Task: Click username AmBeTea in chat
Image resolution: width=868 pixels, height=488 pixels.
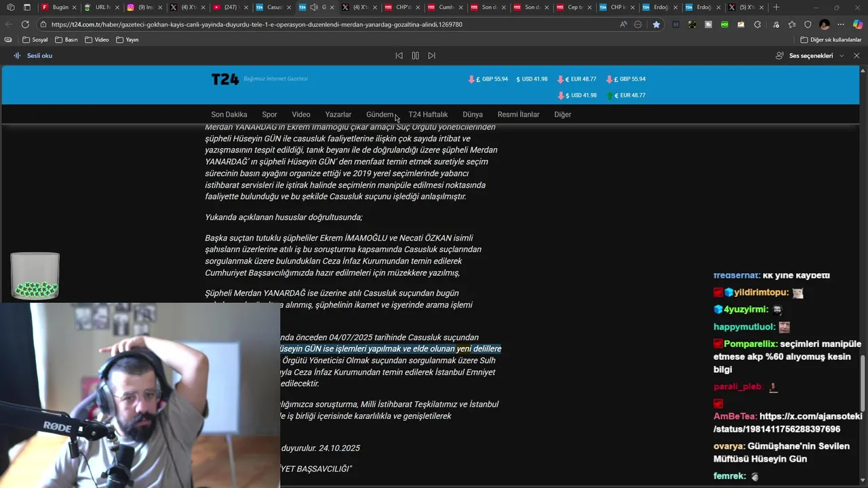Action: click(x=734, y=417)
